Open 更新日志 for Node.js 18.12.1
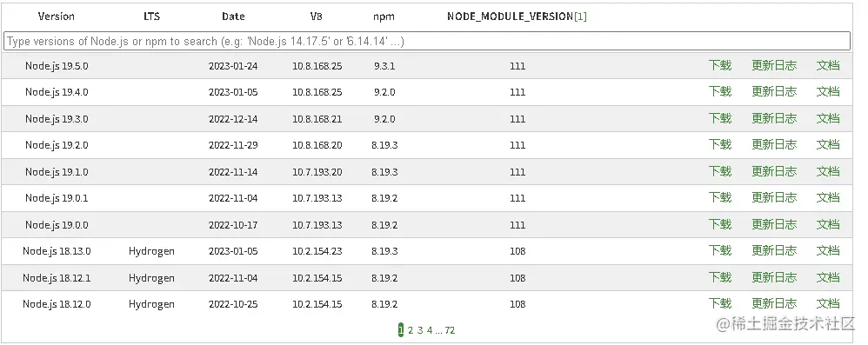 tap(774, 277)
